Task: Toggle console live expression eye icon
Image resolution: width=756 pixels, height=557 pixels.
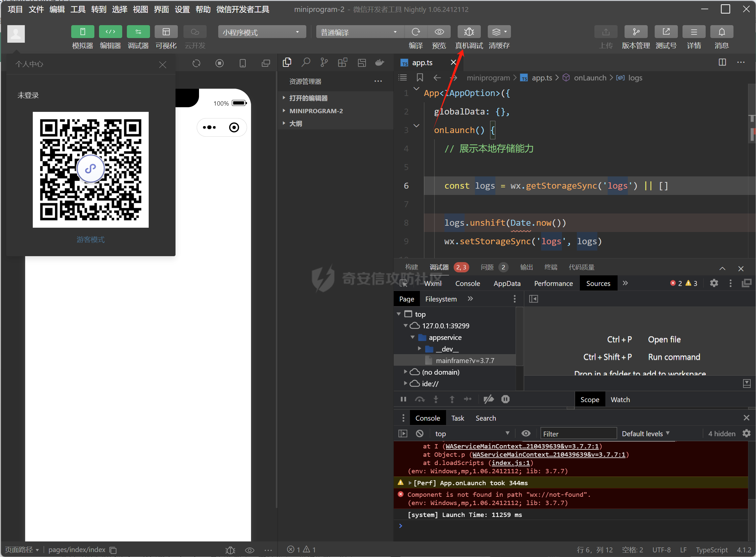Action: coord(526,434)
